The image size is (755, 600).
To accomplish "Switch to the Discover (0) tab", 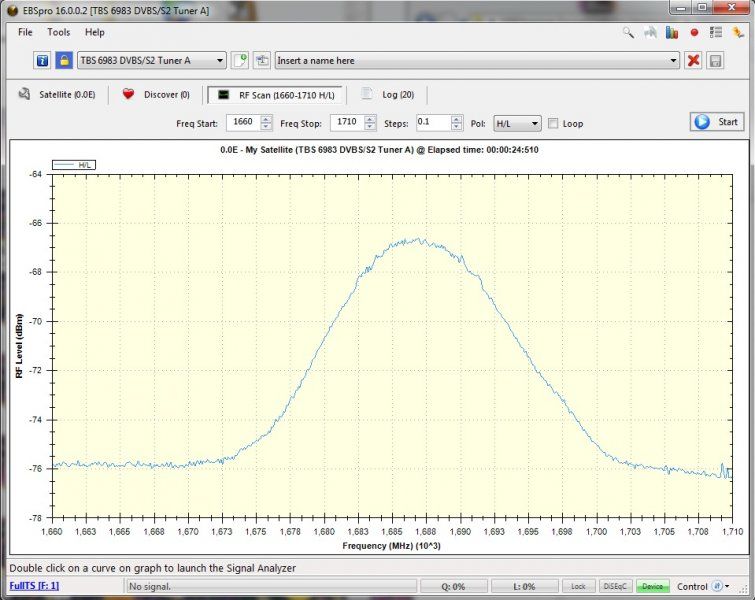I will coord(156,95).
